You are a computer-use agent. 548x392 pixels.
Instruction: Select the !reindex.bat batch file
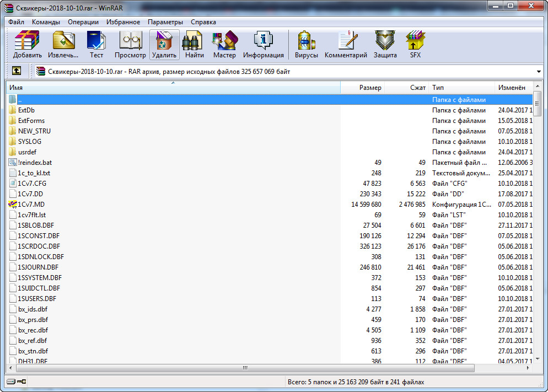[x=35, y=163]
